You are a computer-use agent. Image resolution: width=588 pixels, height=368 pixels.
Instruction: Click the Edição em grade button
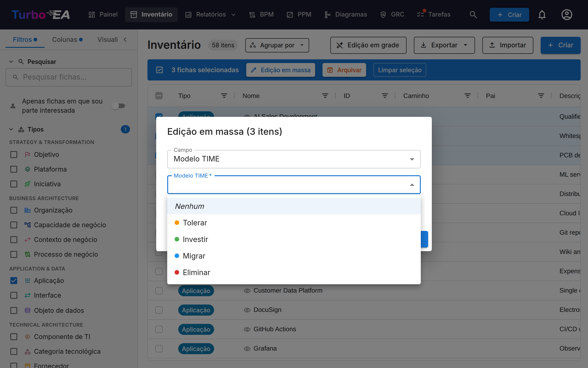tap(368, 45)
